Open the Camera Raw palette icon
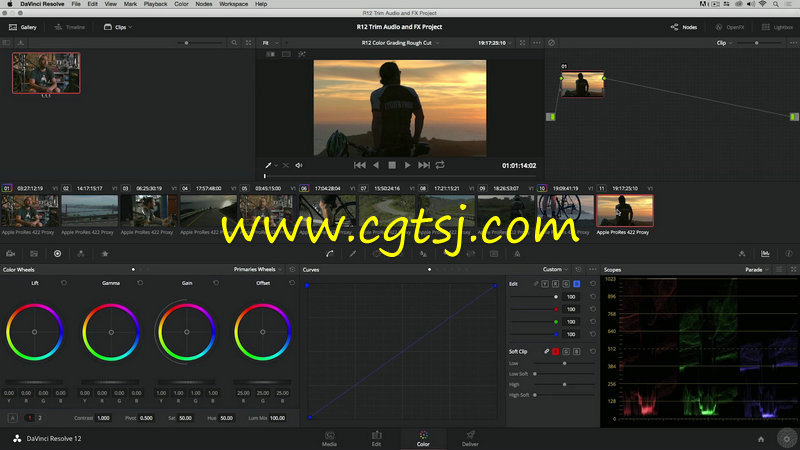This screenshot has height=450, width=800. coord(10,254)
